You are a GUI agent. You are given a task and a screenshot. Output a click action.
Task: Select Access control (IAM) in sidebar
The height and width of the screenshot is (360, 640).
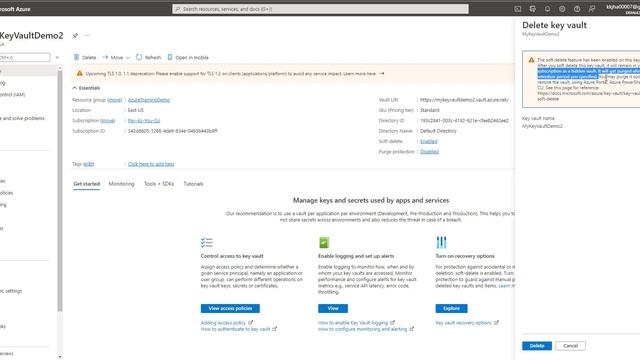click(x=12, y=95)
